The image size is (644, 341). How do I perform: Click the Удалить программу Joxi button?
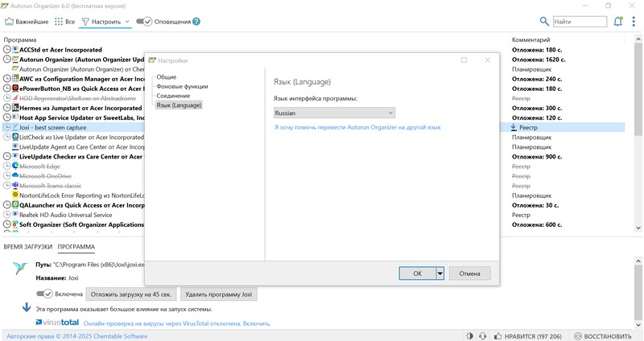click(x=219, y=294)
